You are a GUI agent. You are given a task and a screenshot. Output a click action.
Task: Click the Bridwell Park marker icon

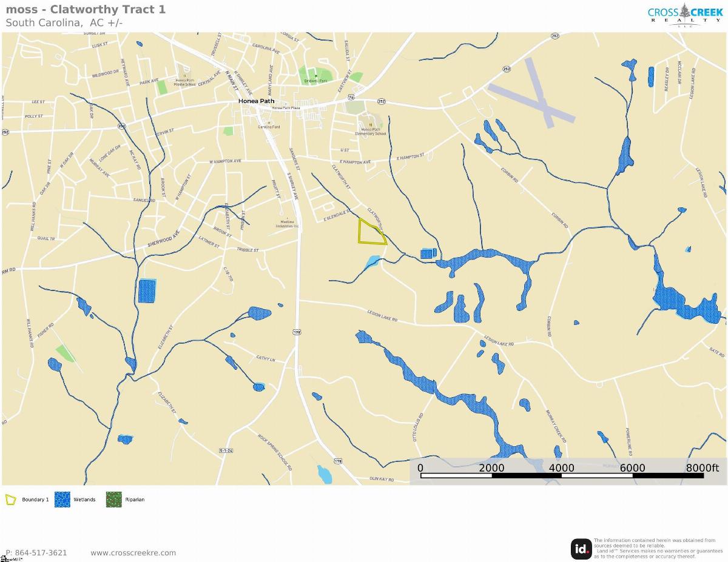(x=315, y=76)
